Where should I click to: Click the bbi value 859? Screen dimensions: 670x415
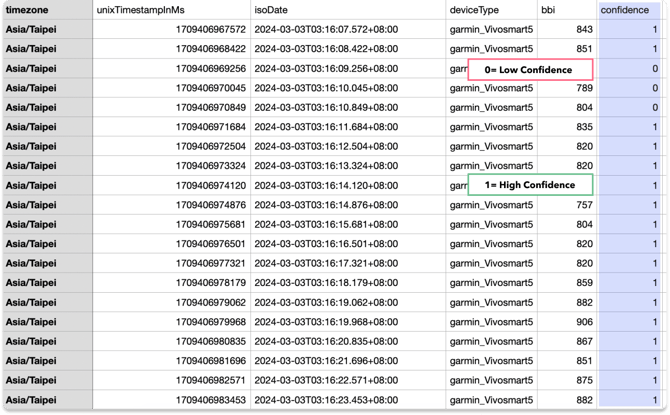point(567,283)
